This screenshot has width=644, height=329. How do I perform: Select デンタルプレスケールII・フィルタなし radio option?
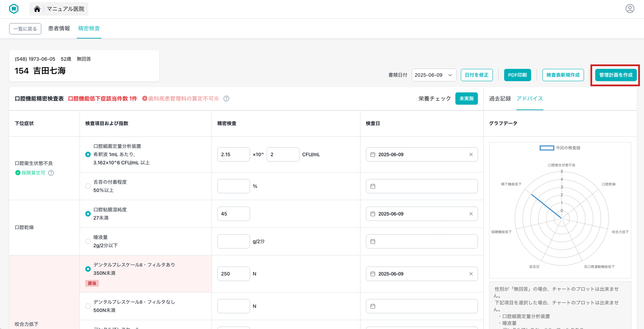point(88,306)
